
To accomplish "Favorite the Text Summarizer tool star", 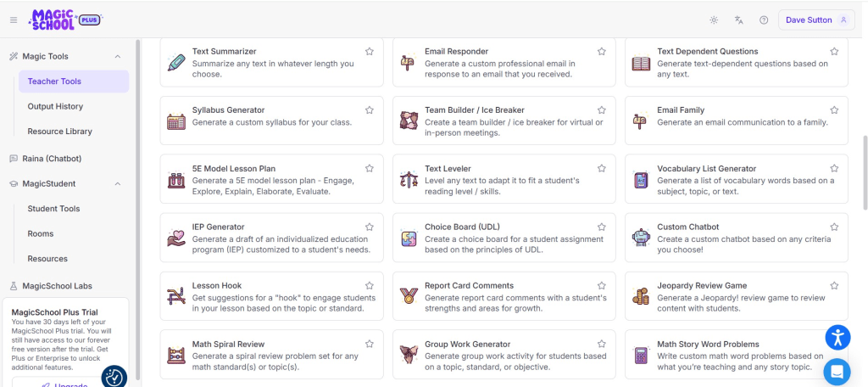I will click(370, 52).
